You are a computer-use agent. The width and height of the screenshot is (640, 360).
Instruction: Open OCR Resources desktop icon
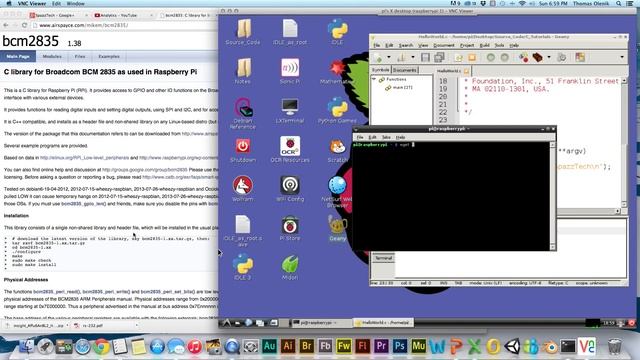point(290,150)
